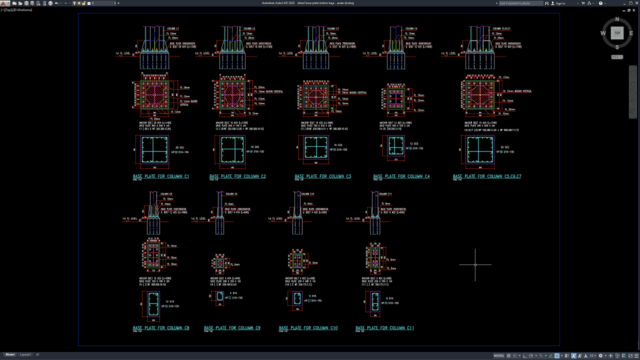The image size is (640, 360).
Task: Open the Help question mark icon
Action: (601, 3)
